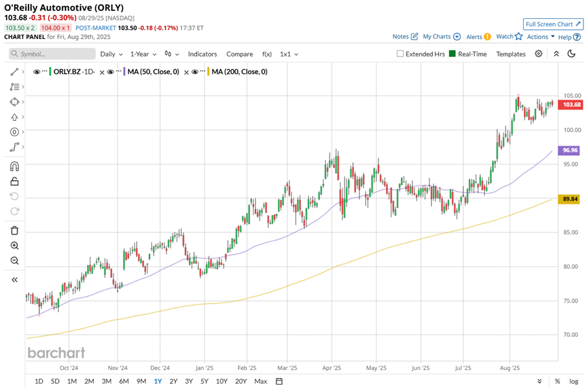Open the calendar date range picker
The width and height of the screenshot is (586, 392).
(279, 381)
